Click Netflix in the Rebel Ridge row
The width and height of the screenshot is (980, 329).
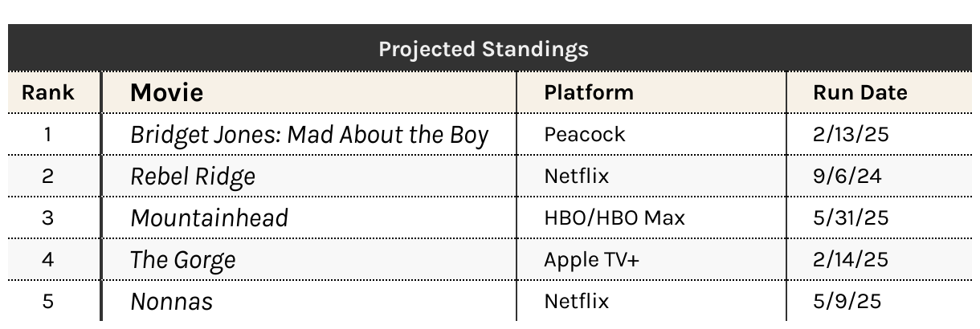(577, 176)
